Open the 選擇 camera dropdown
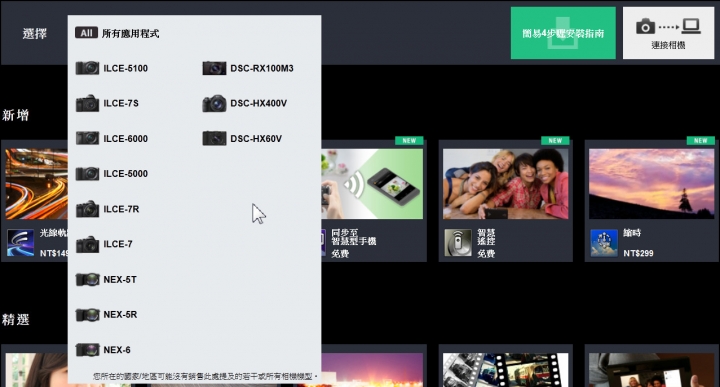The width and height of the screenshot is (720, 387). tap(35, 34)
